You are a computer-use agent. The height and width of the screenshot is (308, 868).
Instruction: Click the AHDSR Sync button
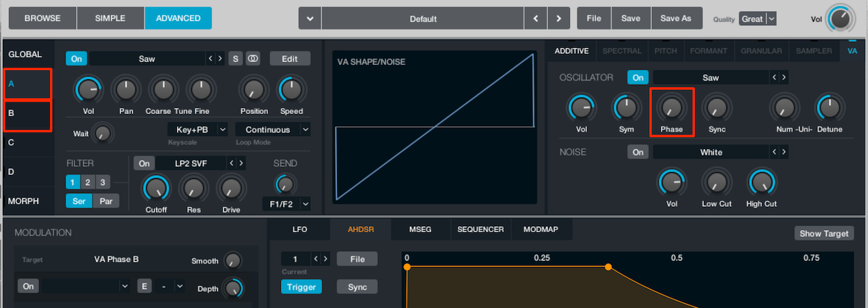(x=357, y=287)
